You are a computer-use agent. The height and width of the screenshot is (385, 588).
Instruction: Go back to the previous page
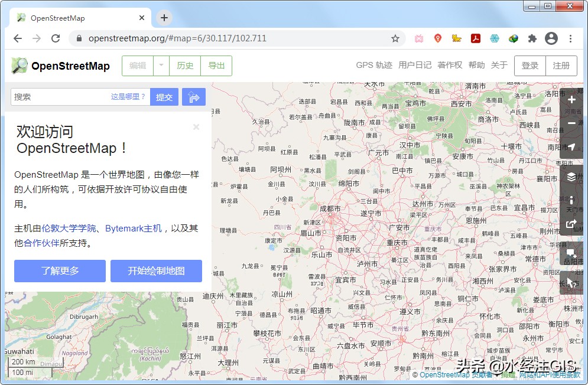point(18,38)
